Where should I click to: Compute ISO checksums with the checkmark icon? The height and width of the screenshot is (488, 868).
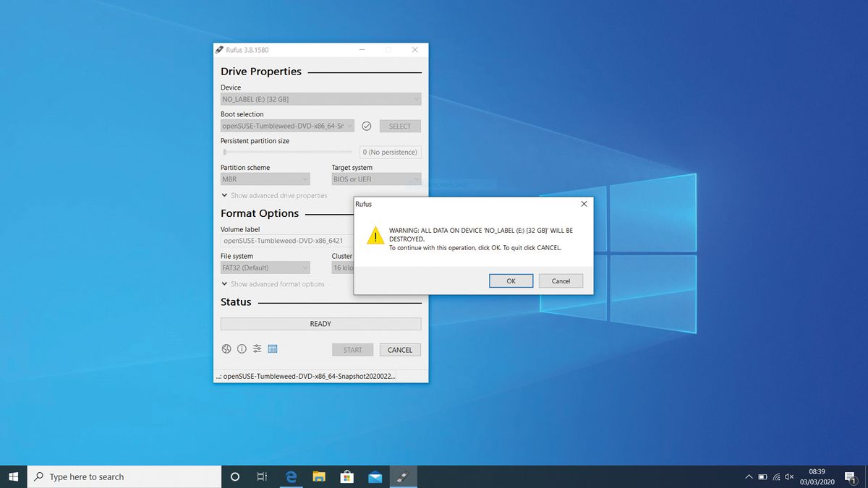pyautogui.click(x=367, y=125)
